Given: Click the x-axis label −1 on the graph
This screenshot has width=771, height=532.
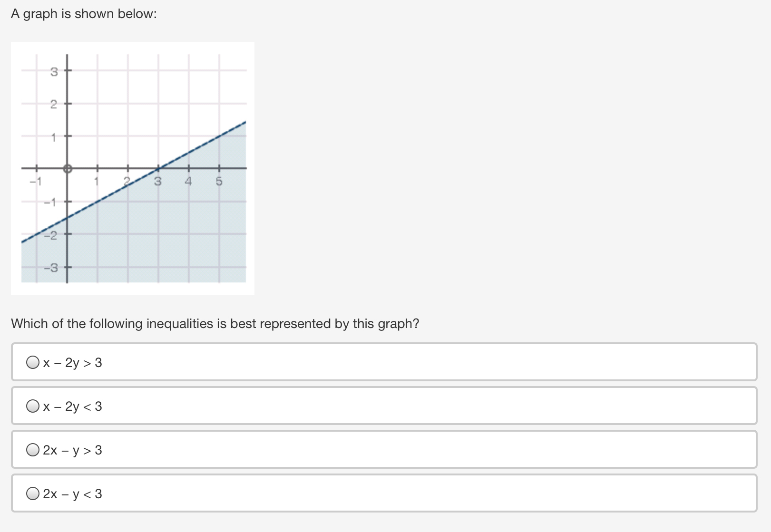Looking at the screenshot, I should click(36, 181).
